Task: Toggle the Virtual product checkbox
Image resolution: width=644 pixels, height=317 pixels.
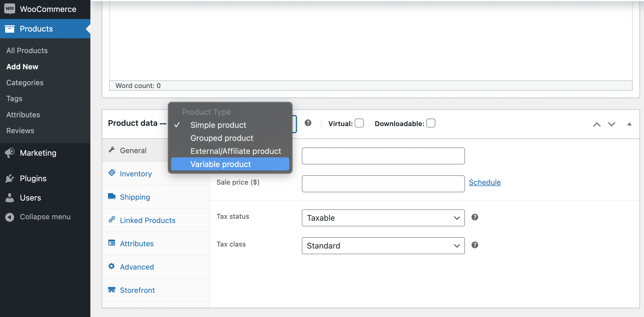Action: (x=359, y=123)
